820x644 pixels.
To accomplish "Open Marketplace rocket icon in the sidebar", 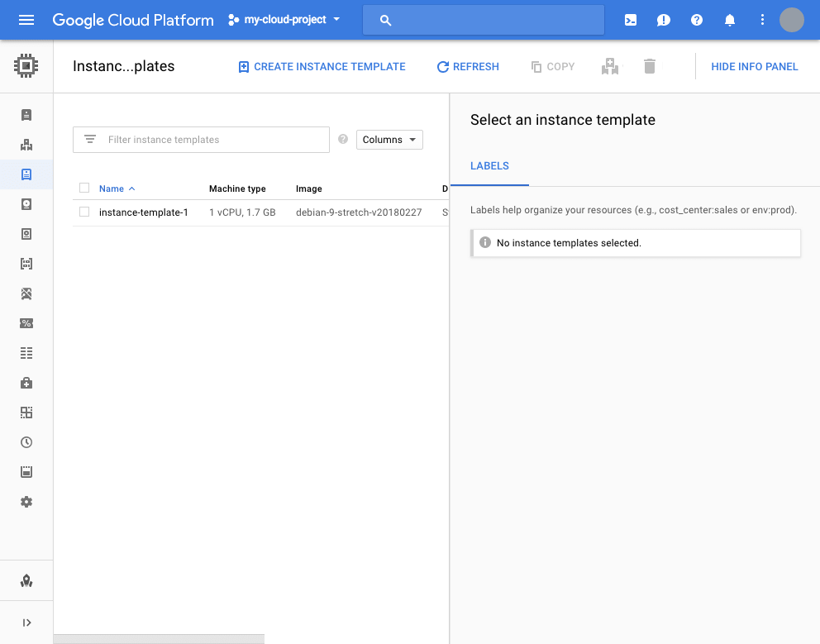I will [26, 580].
